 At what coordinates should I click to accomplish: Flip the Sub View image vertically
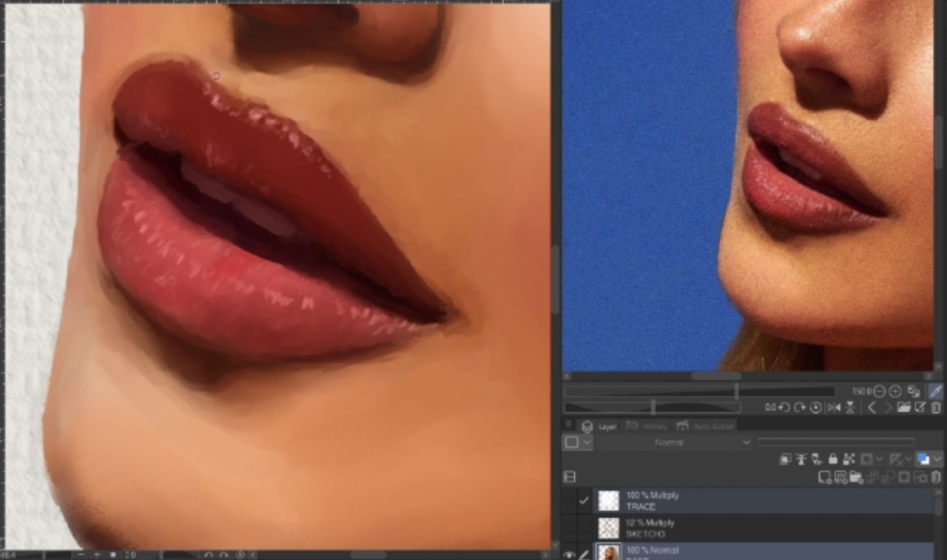(850, 407)
